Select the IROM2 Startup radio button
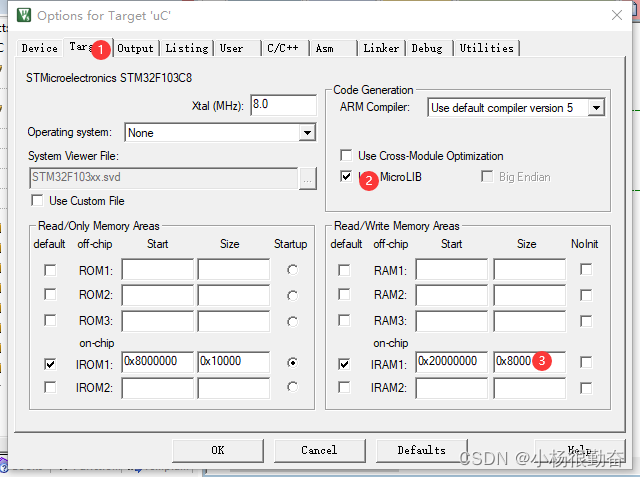 coord(292,387)
